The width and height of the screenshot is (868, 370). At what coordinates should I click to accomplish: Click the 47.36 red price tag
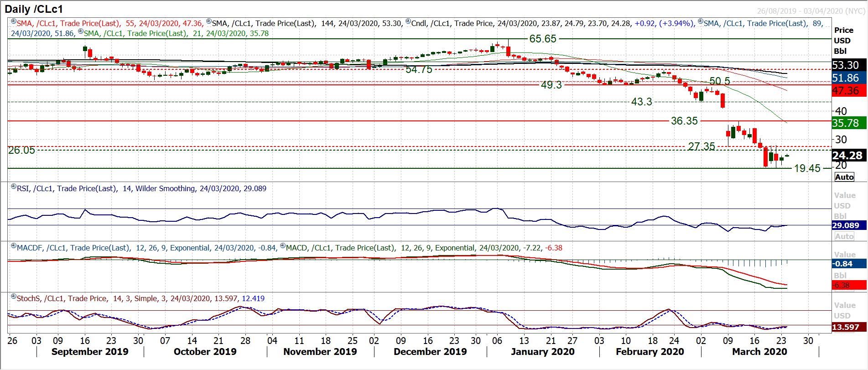tap(849, 91)
